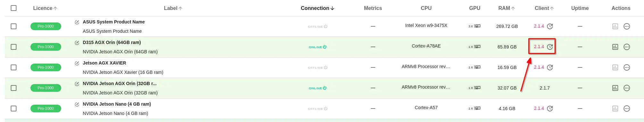Viewport: 644px width, 122px height.
Task: Sort the table by the Licence column
Action: [45, 8]
